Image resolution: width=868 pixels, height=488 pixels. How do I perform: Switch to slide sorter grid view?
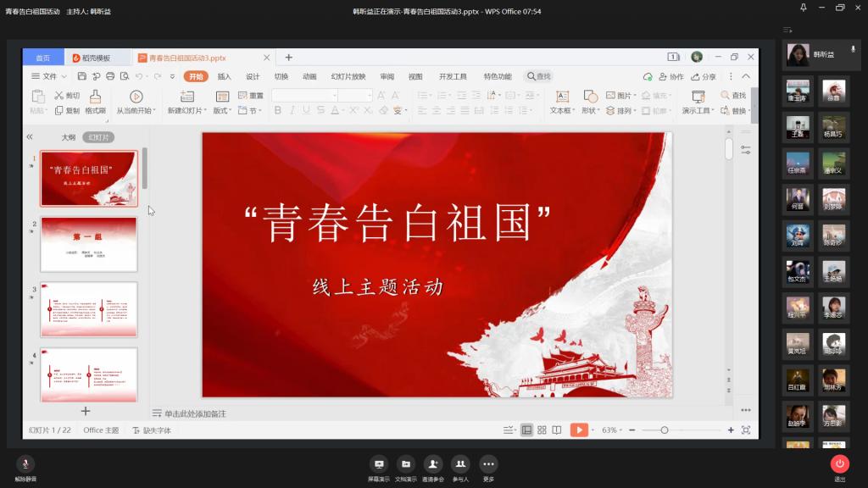click(542, 430)
